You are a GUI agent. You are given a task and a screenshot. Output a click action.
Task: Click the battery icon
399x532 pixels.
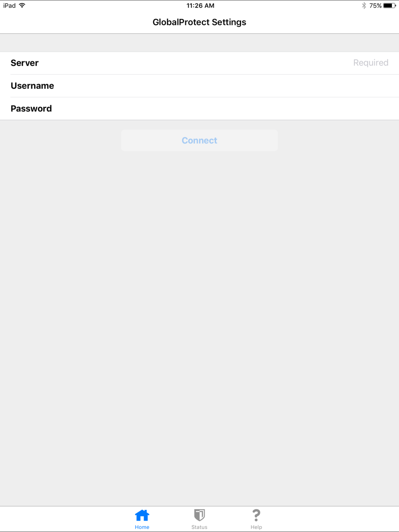(390, 6)
